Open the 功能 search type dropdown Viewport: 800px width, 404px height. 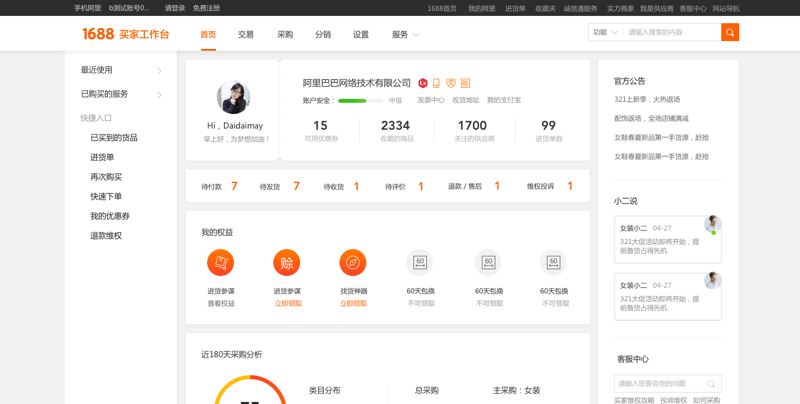(x=605, y=32)
